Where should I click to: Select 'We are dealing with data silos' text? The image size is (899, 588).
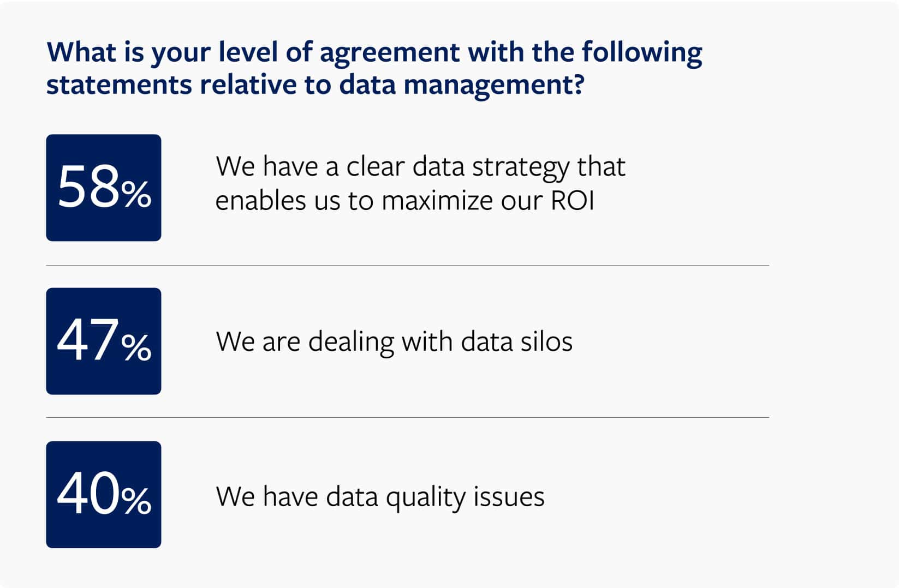click(394, 342)
